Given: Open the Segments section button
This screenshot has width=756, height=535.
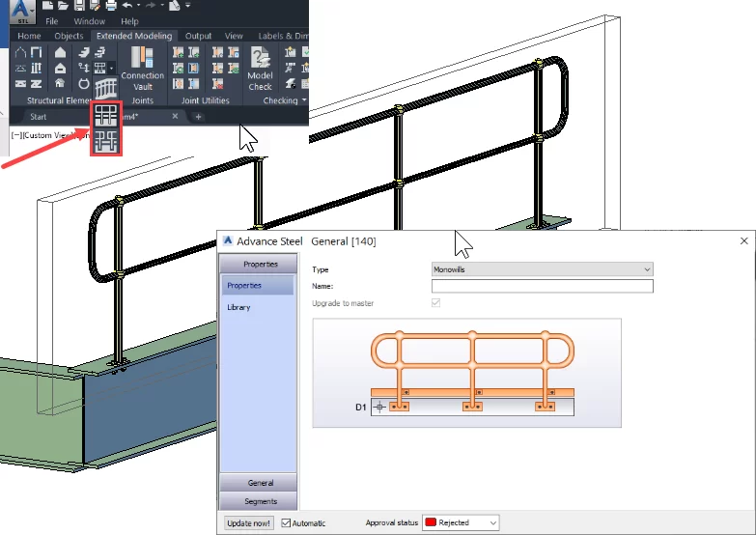Looking at the screenshot, I should click(x=260, y=501).
